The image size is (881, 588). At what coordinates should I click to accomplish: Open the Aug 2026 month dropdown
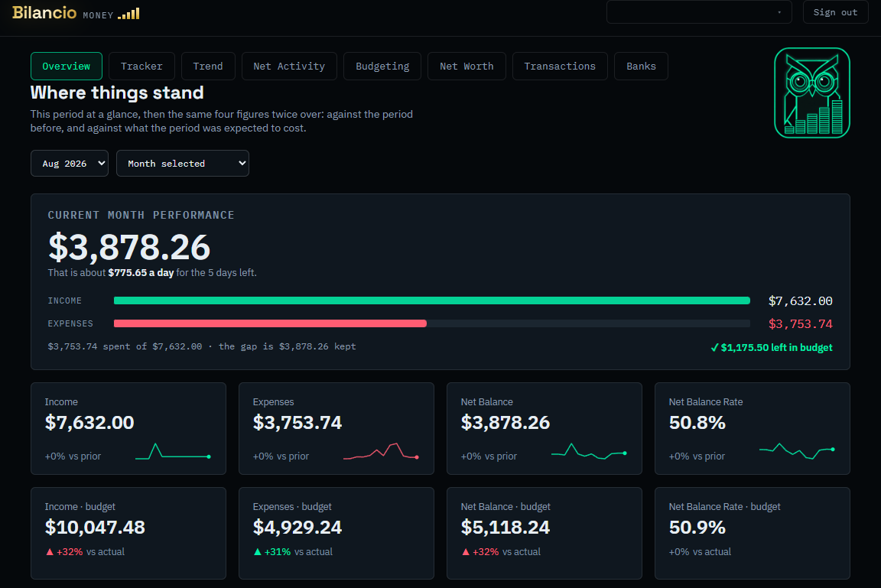pyautogui.click(x=69, y=164)
